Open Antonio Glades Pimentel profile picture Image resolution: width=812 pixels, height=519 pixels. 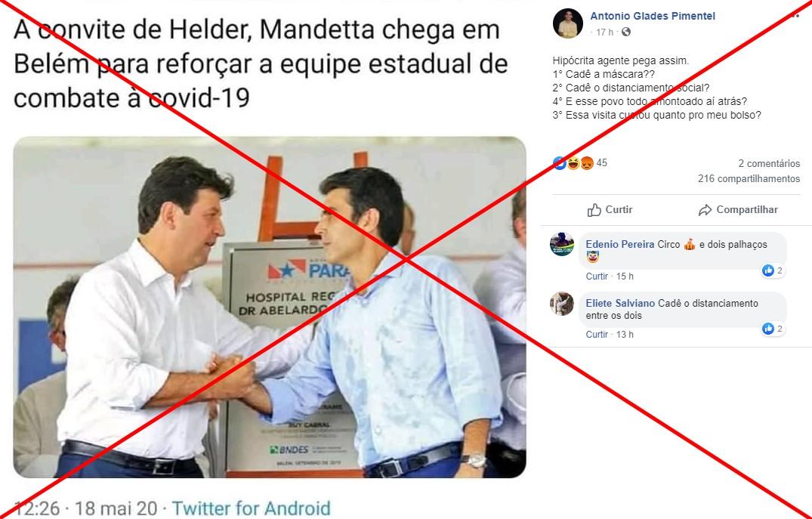(567, 23)
